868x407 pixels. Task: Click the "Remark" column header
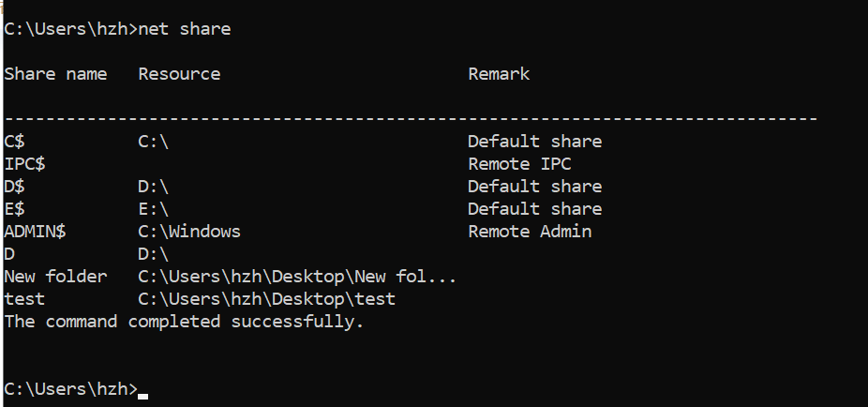(499, 74)
